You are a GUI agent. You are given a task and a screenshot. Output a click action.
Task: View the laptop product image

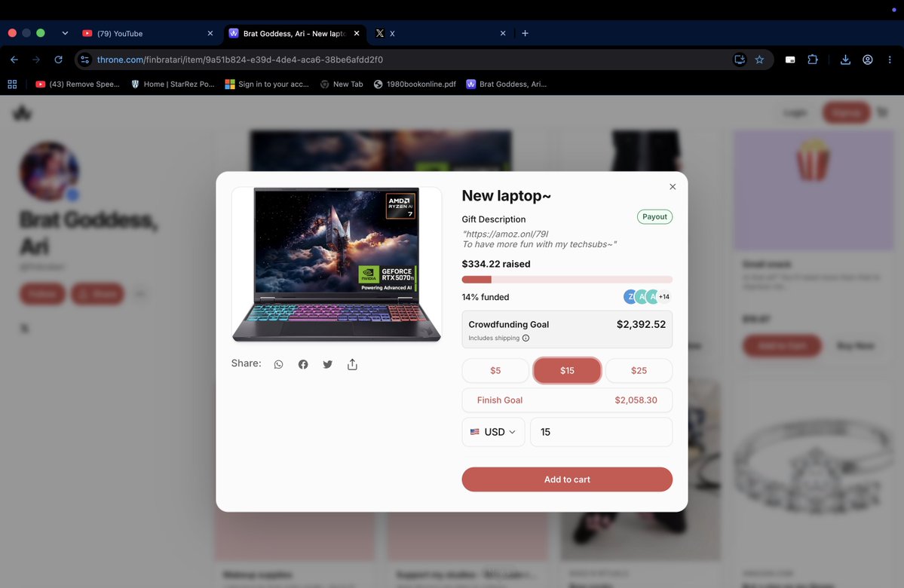(337, 265)
